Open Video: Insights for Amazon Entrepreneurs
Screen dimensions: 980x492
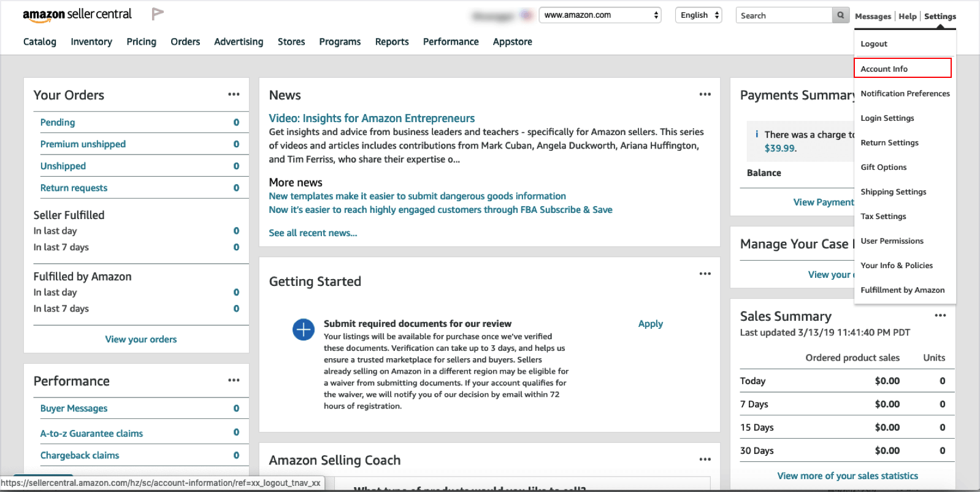[372, 118]
